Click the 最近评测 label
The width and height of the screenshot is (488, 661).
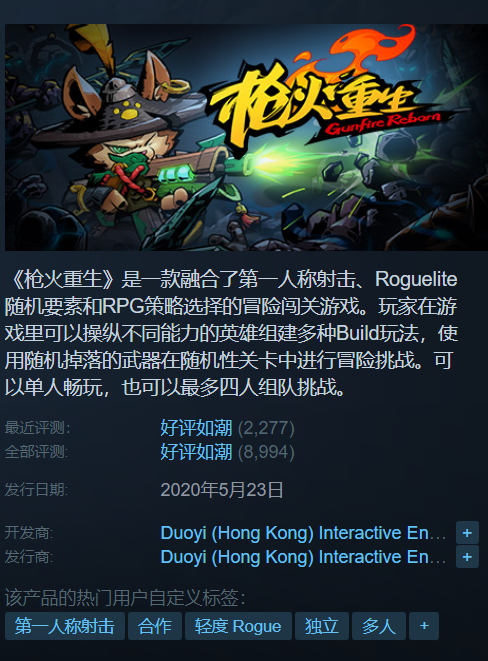pyautogui.click(x=38, y=428)
